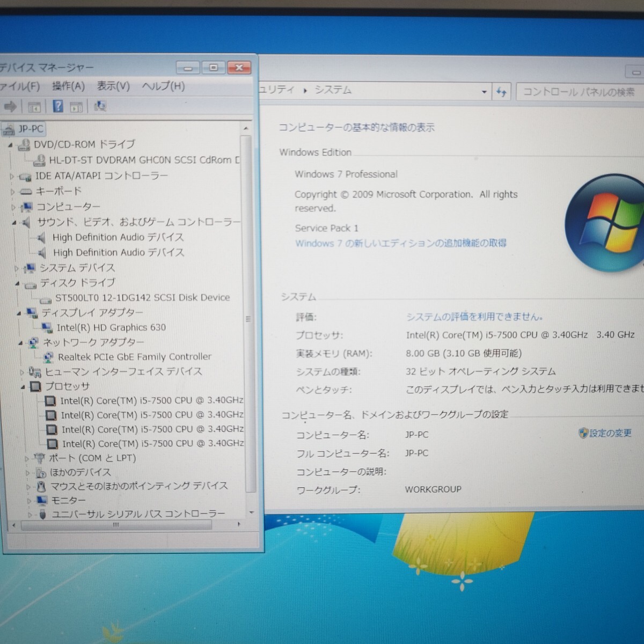Viewport: 644px width, 644px height.
Task: Click the tree scroll-up arrow
Action: pos(246,129)
